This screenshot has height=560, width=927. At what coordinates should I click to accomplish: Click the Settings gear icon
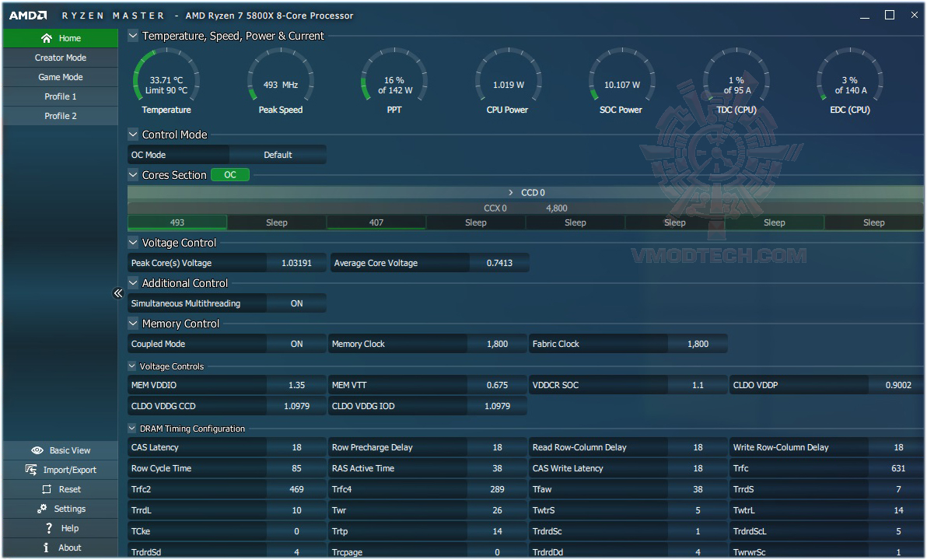click(42, 509)
